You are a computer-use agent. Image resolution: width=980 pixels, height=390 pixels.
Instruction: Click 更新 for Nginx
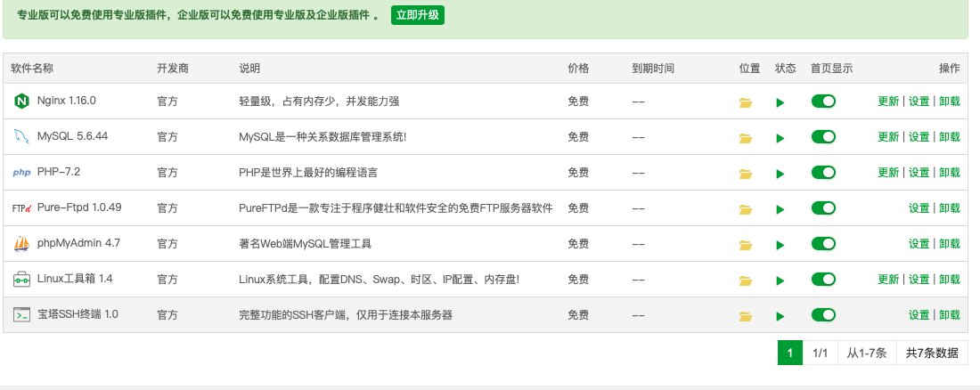pyautogui.click(x=888, y=102)
